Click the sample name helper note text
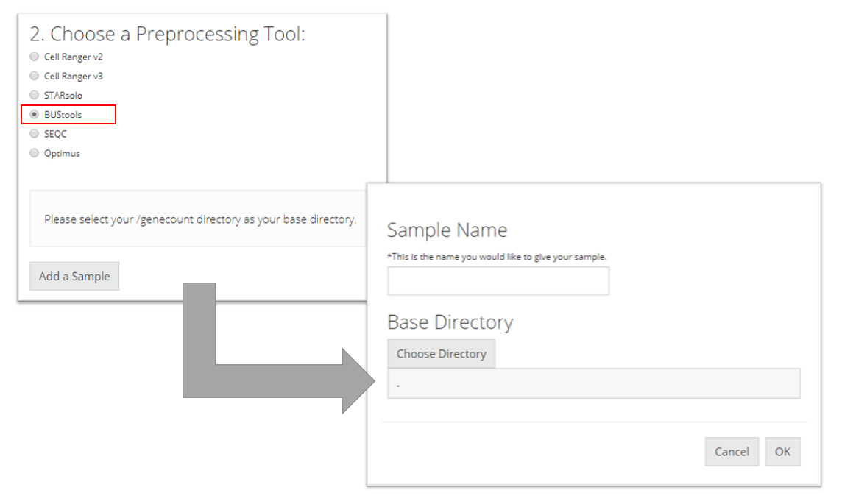The width and height of the screenshot is (842, 504). click(501, 257)
